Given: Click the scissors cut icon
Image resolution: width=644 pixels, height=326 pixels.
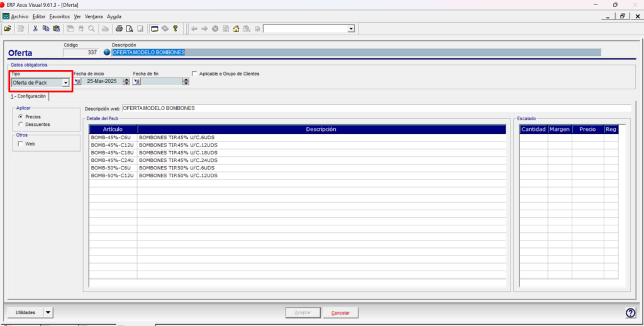Looking at the screenshot, I should (35, 29).
